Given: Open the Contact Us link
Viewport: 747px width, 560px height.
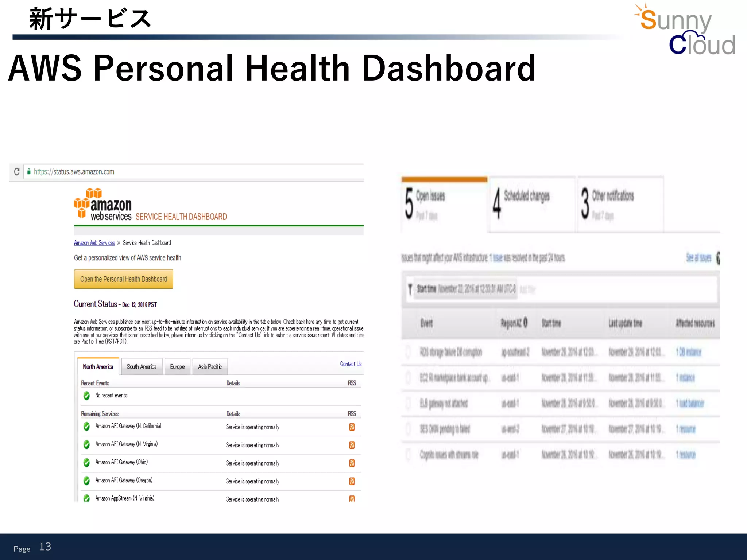Looking at the screenshot, I should click(x=351, y=364).
